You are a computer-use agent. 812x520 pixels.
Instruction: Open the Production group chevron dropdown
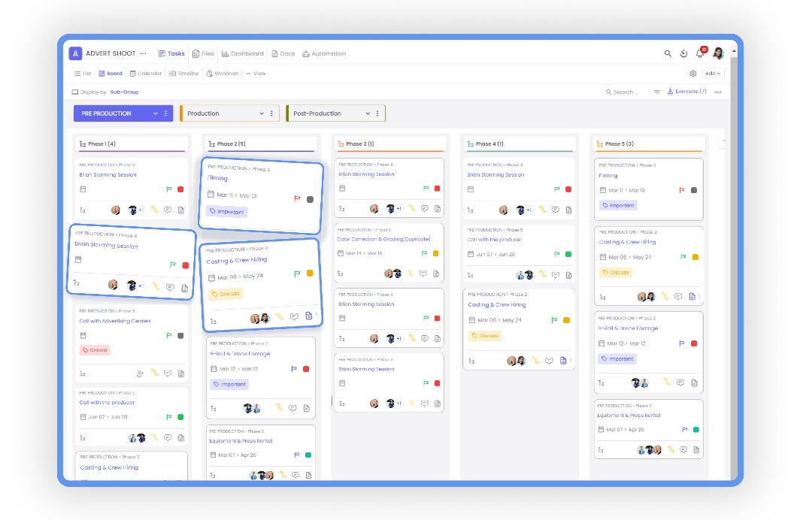[x=262, y=113]
